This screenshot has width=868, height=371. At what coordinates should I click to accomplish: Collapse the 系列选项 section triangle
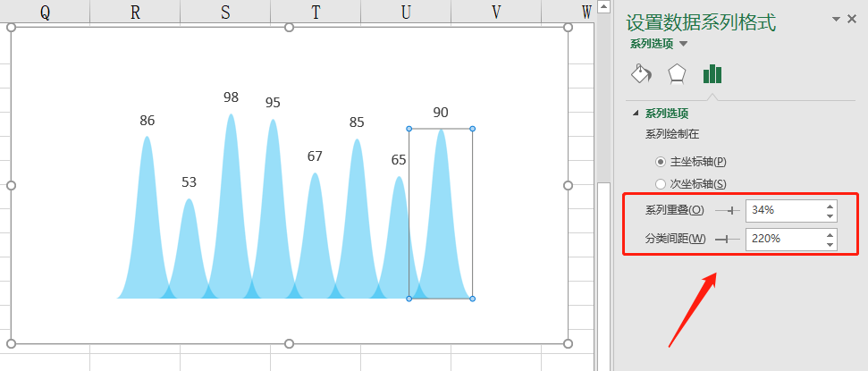pyautogui.click(x=635, y=114)
